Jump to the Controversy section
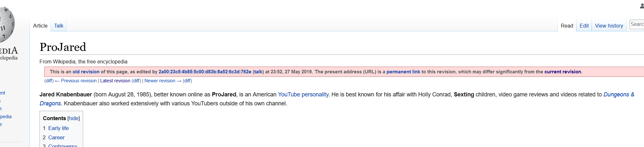The image size is (644, 147). [x=63, y=145]
